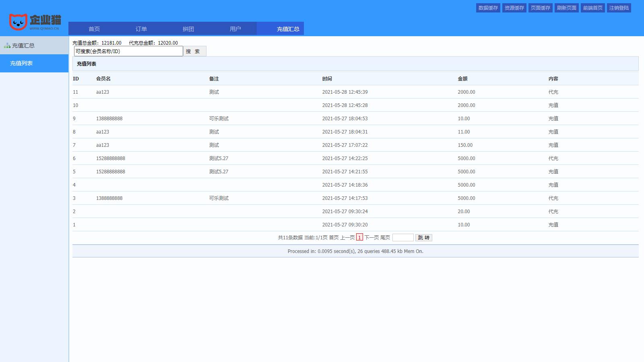This screenshot has width=644, height=362.
Task: Select the 充值汇总 top tab
Action: click(x=288, y=29)
